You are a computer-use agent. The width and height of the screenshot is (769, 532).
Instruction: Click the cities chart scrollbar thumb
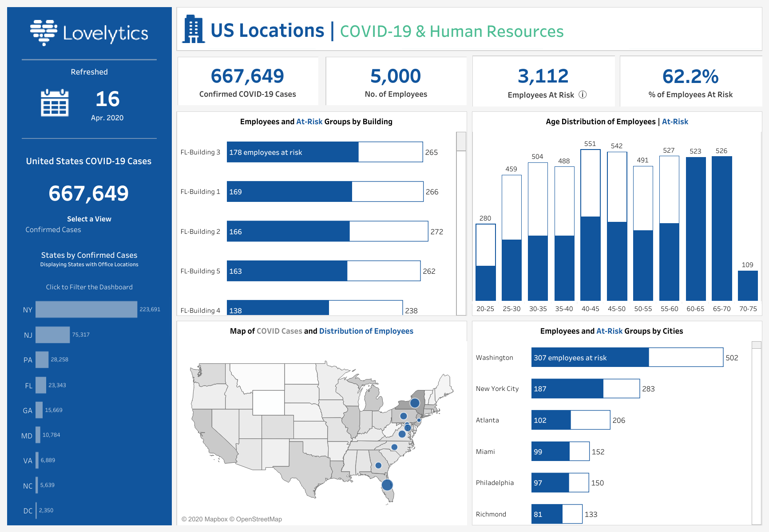pyautogui.click(x=756, y=345)
